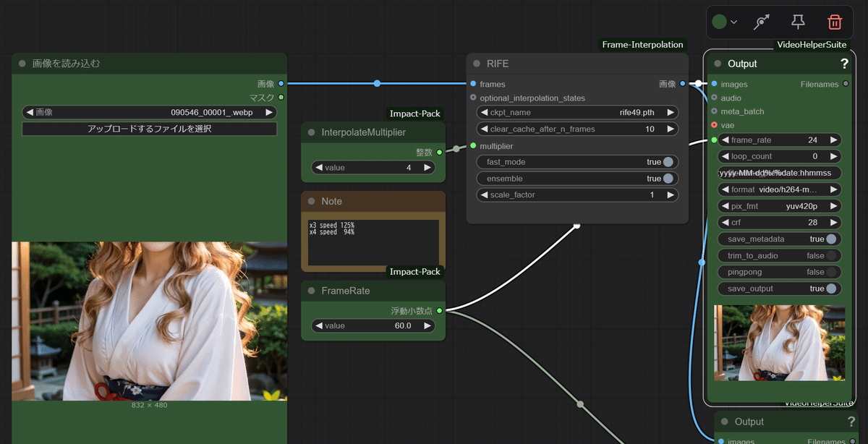Toggle fast_mode in the RIFE node

(x=577, y=162)
